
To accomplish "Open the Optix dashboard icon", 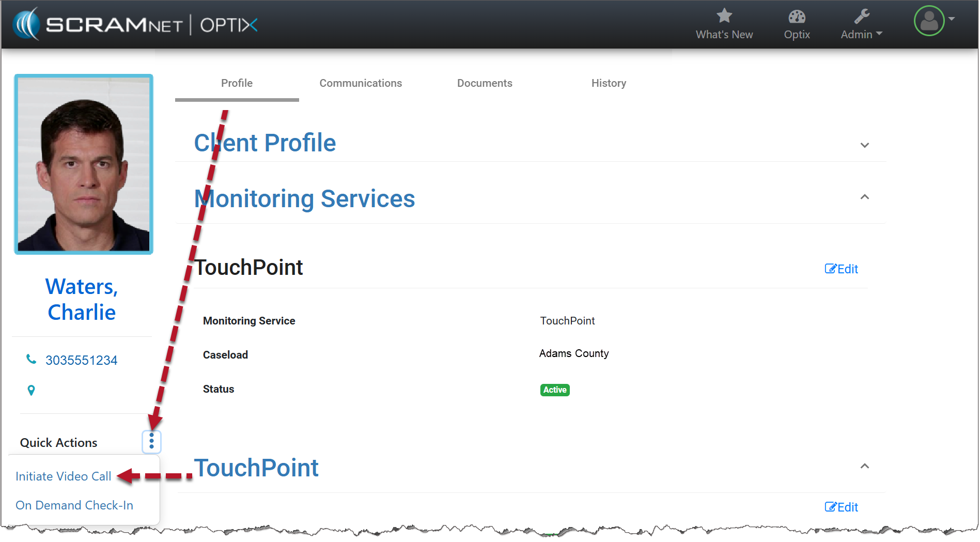I will pos(796,17).
